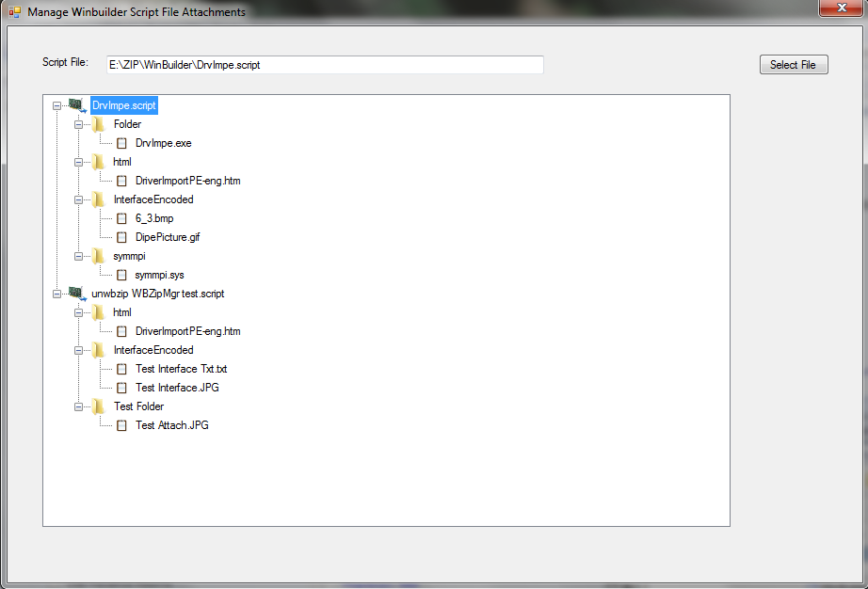Click the DrvImpe.script script icon

[76, 105]
